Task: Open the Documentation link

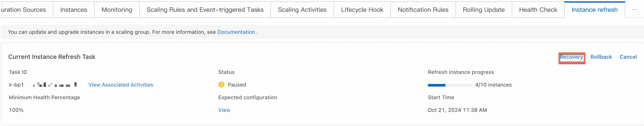Action: (x=236, y=32)
